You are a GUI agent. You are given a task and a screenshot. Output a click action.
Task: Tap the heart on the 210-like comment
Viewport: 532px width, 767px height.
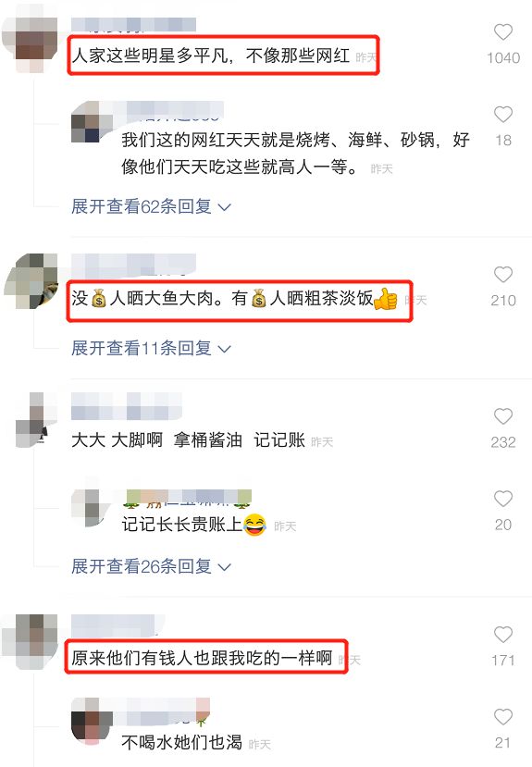503,275
